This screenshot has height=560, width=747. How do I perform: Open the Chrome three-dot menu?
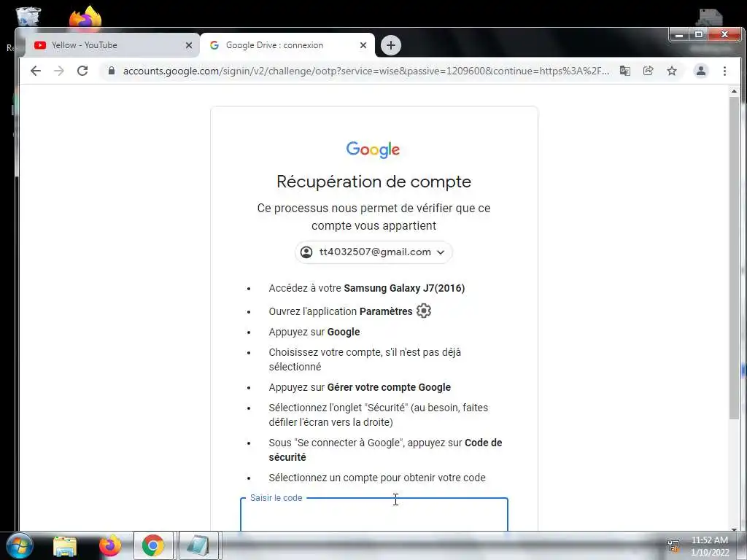(x=724, y=71)
